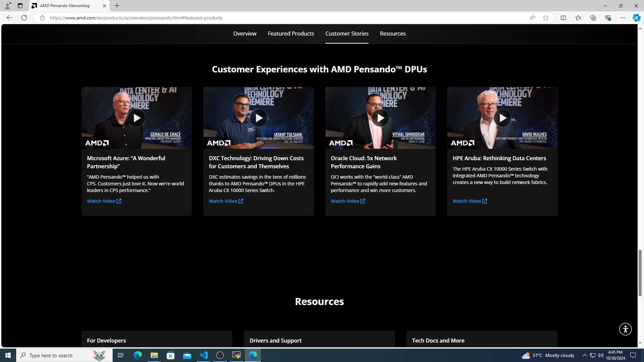Open a new browser tab

tap(117, 6)
